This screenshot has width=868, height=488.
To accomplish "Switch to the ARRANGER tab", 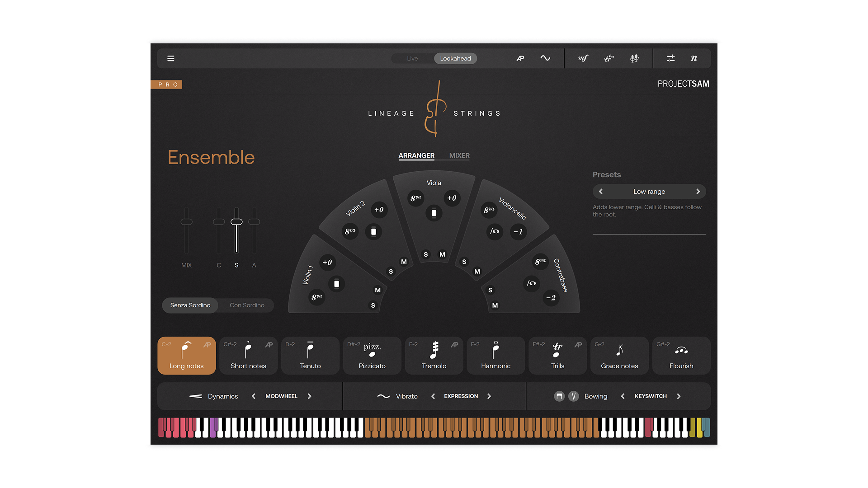I will point(416,155).
